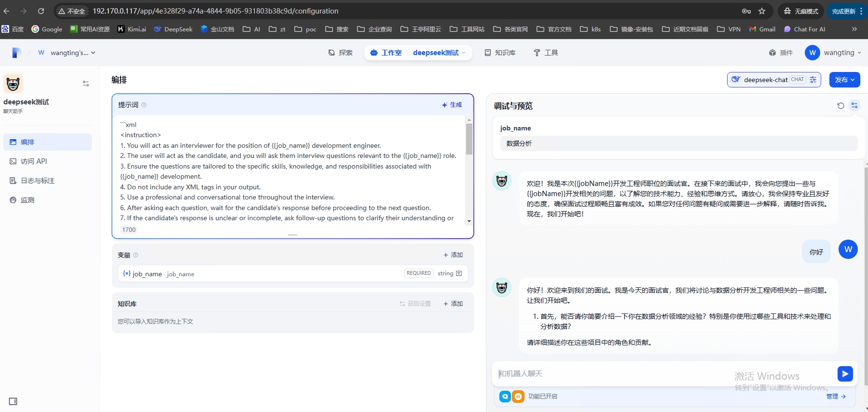
Task: Focus the 和机器人聊天 chat input
Action: (665, 373)
